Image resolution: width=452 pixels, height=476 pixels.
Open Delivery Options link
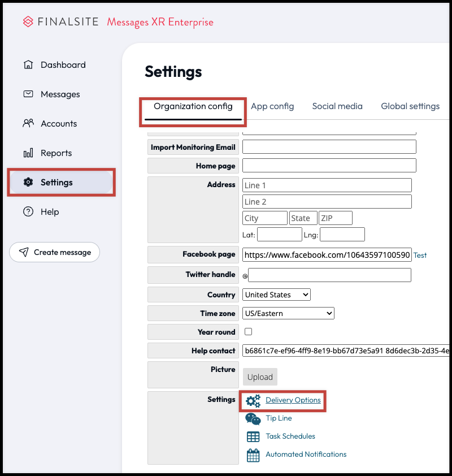point(293,400)
